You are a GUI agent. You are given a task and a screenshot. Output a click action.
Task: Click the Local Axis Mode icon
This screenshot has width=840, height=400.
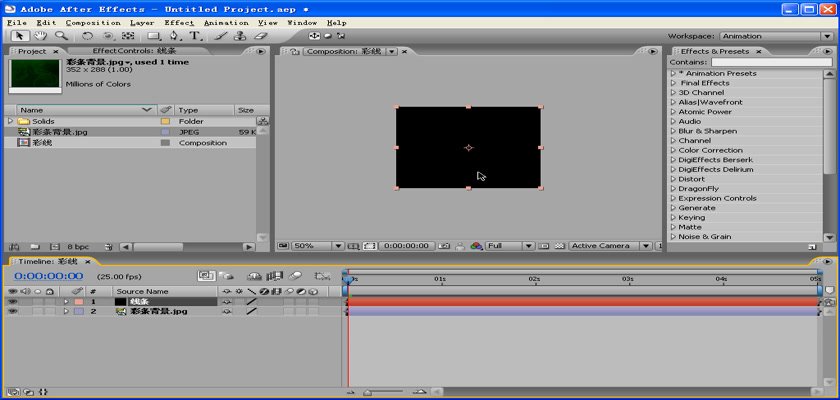[x=314, y=36]
